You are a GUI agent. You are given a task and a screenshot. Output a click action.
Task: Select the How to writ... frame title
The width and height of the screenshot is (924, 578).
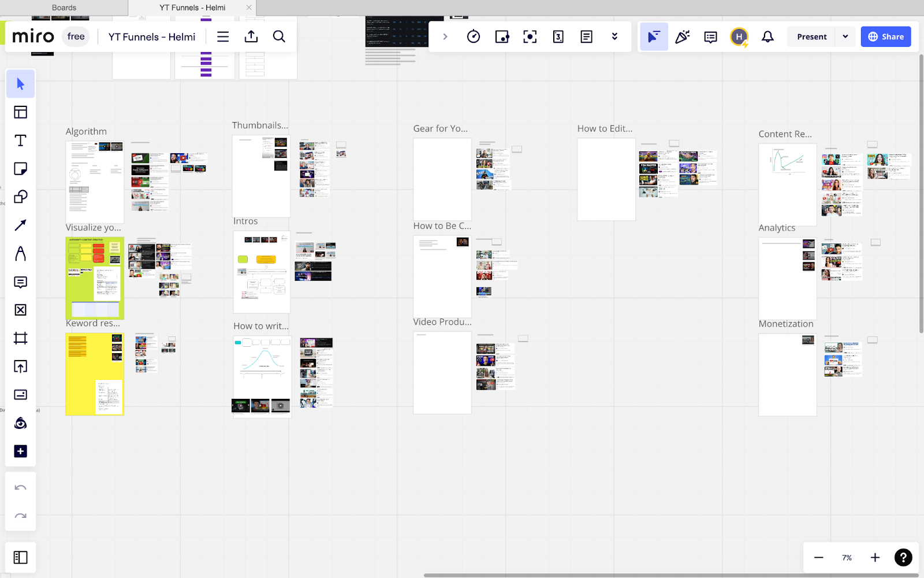point(261,326)
